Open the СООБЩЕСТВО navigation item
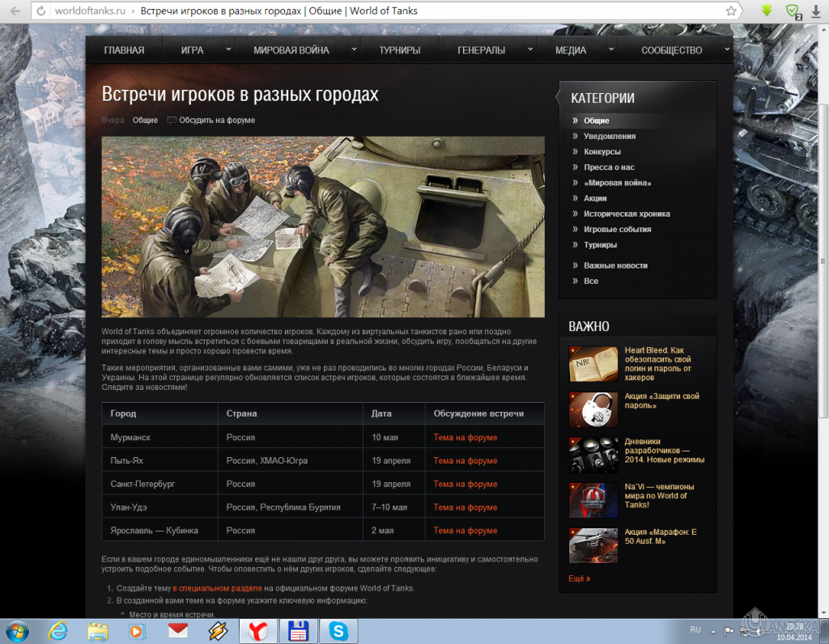829x644 pixels. coord(671,50)
